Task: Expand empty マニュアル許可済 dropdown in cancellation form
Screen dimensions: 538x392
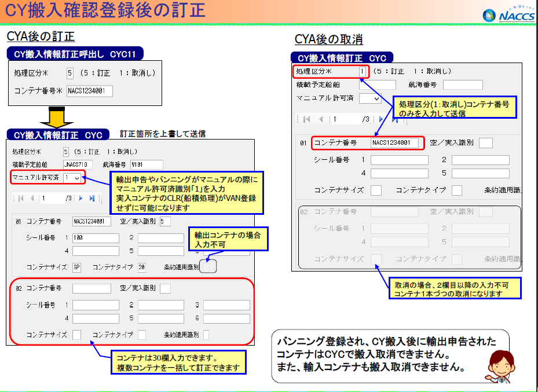Action: [x=370, y=98]
